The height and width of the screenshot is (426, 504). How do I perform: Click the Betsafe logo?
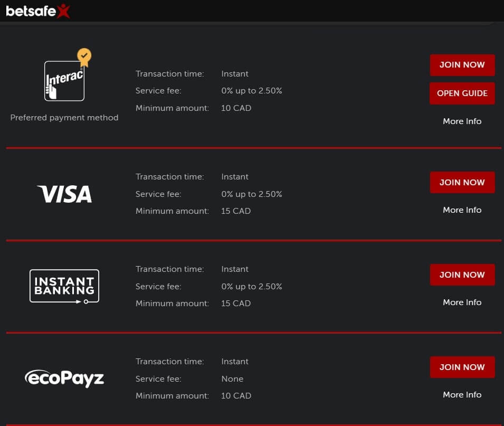(x=38, y=11)
